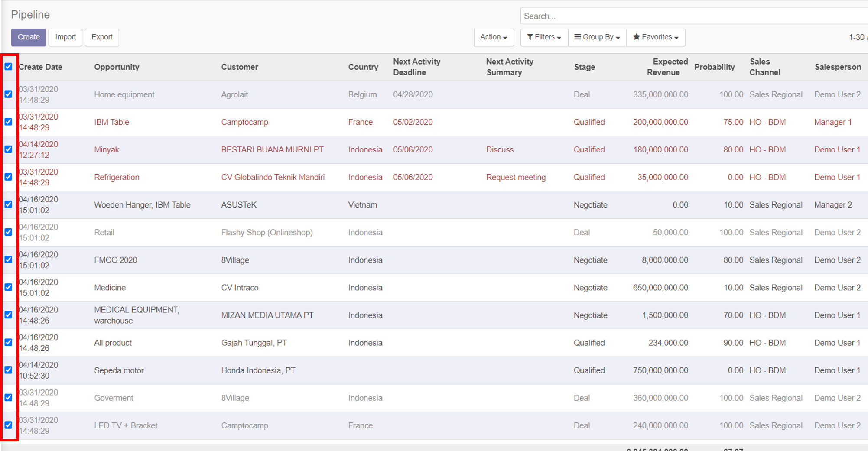Sort by Expected Revenue column header
868x451 pixels.
coord(667,67)
